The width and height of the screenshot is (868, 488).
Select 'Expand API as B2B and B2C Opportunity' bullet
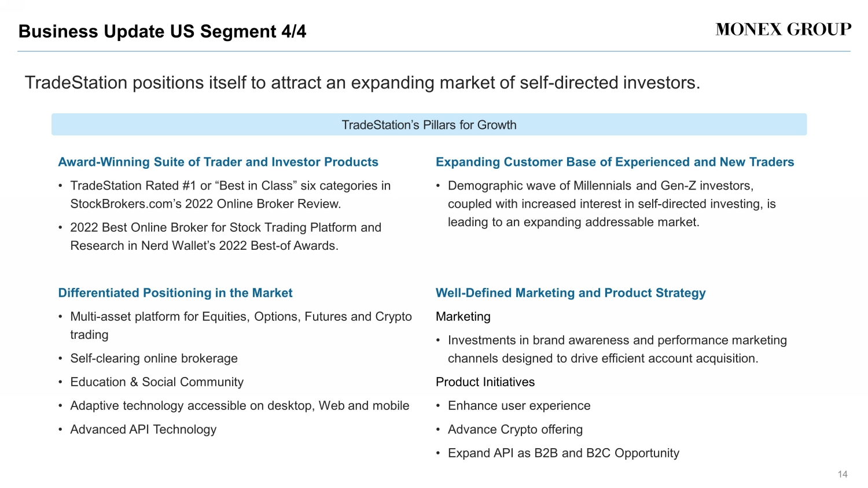[564, 453]
